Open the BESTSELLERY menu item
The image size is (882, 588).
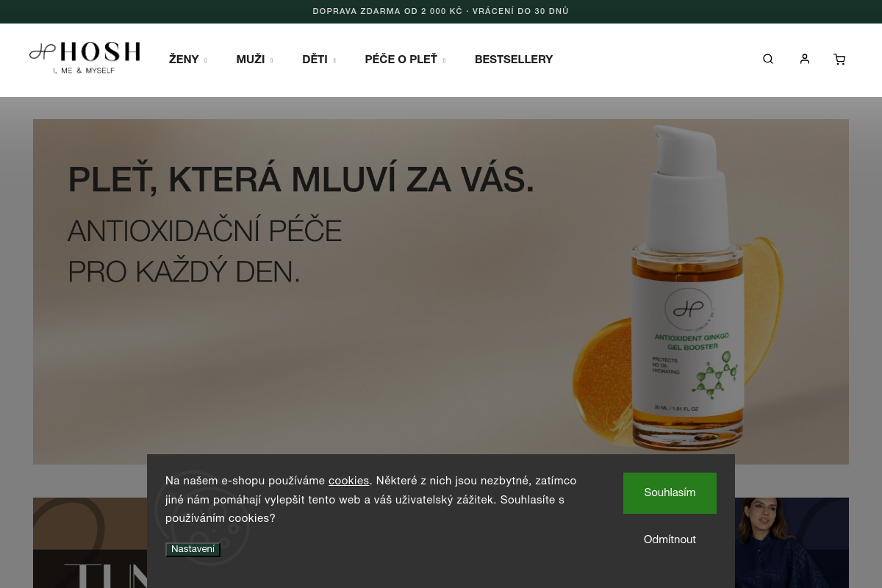point(514,60)
